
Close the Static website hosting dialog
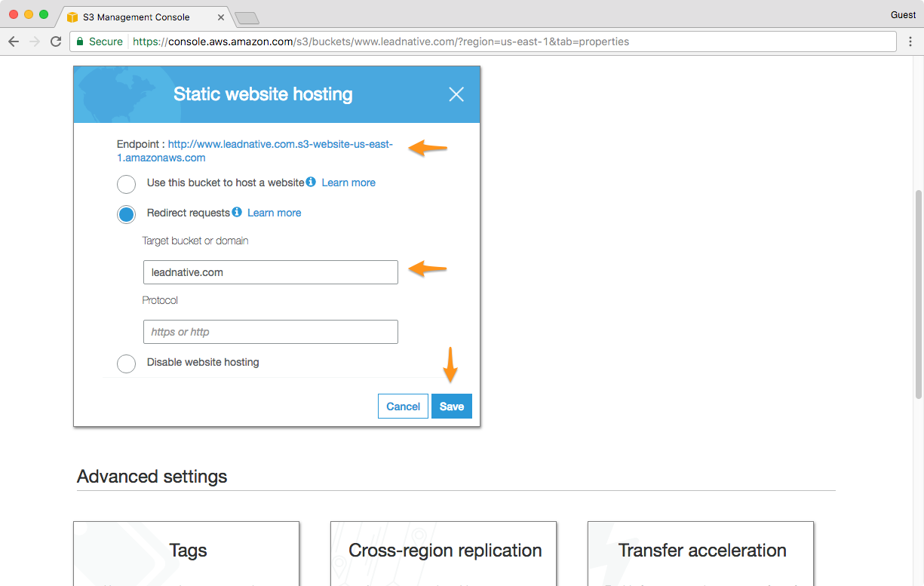pyautogui.click(x=456, y=94)
